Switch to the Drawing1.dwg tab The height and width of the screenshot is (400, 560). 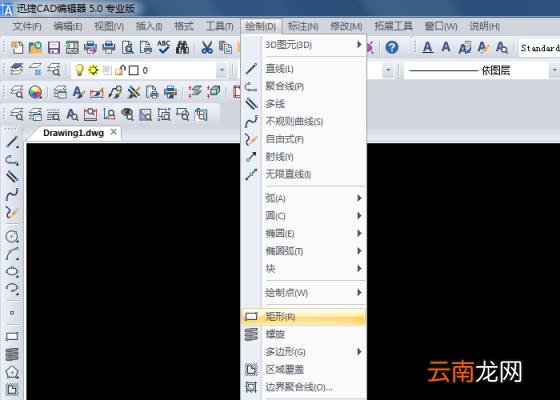pos(73,133)
